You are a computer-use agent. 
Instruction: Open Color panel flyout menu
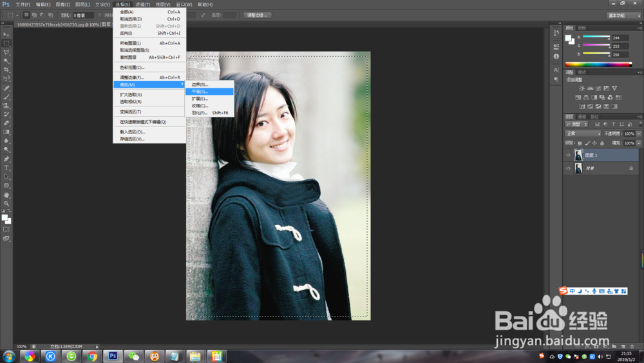click(x=639, y=28)
